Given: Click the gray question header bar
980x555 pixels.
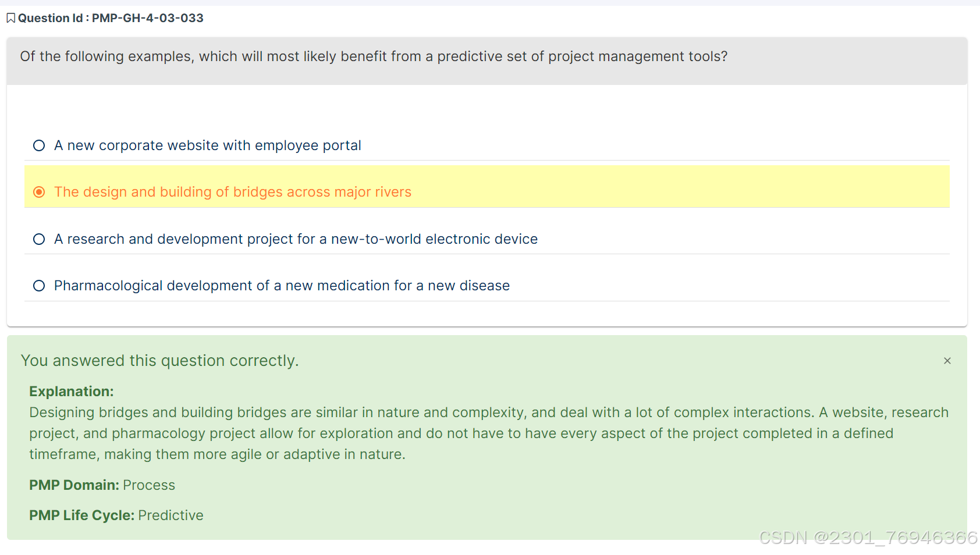Looking at the screenshot, I should 487,61.
